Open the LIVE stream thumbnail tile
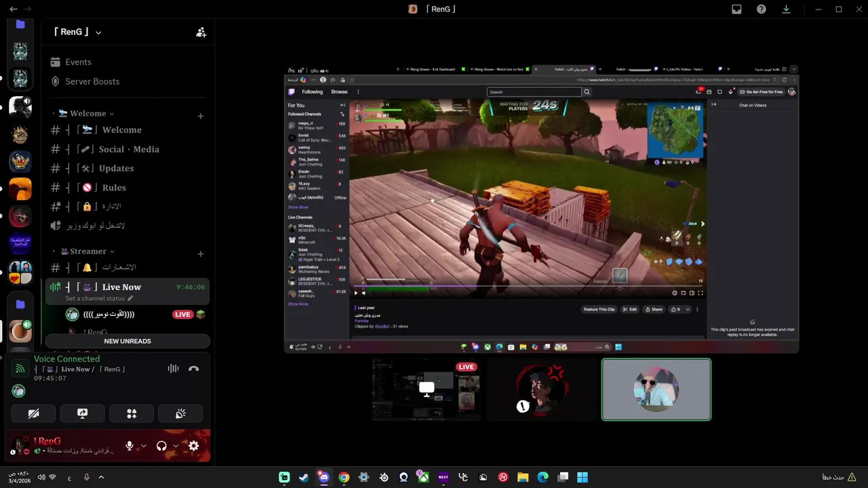This screenshot has height=488, width=868. (x=426, y=390)
